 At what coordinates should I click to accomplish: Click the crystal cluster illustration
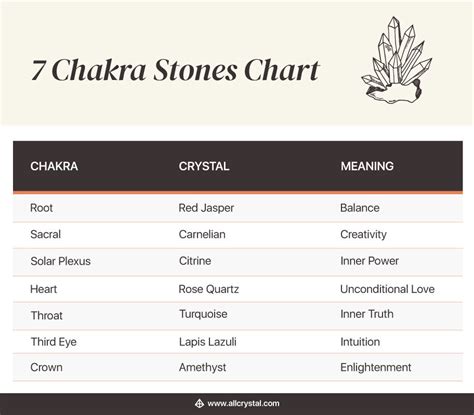tap(397, 60)
